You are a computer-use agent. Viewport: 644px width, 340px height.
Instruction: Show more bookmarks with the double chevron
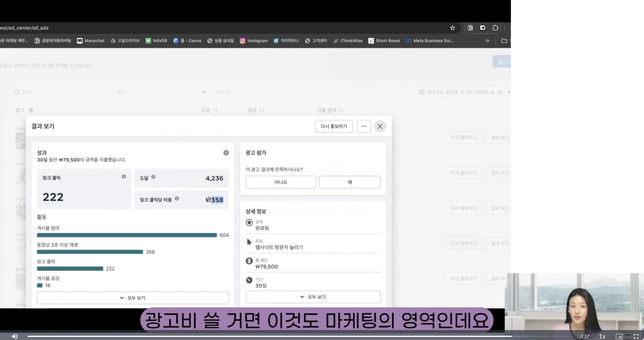click(487, 41)
